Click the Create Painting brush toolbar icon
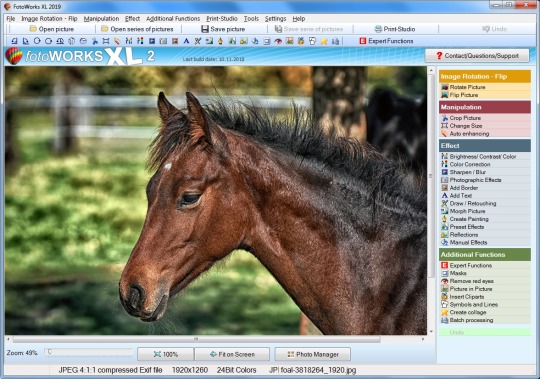The image size is (540, 379). pos(220,41)
